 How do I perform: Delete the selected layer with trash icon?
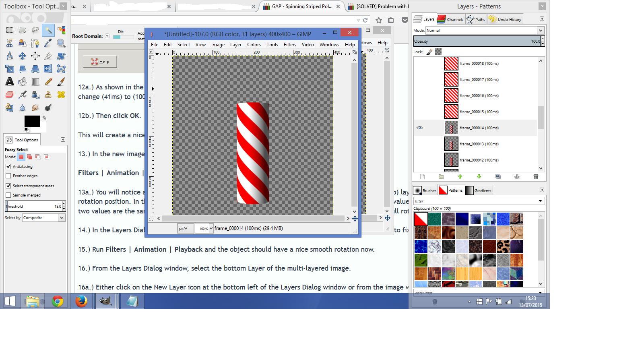[x=536, y=176]
